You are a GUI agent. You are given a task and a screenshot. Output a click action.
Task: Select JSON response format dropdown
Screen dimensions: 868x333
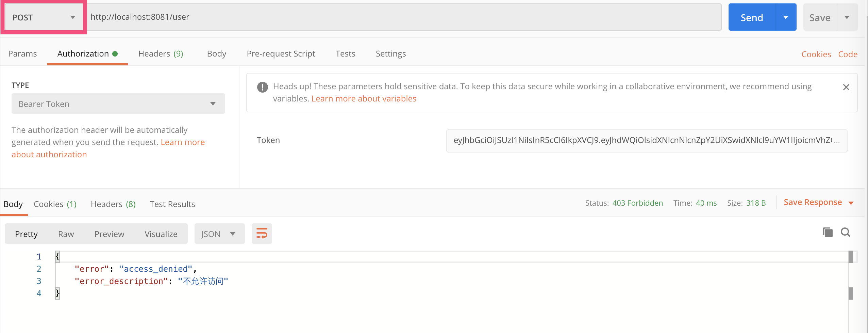(x=219, y=234)
